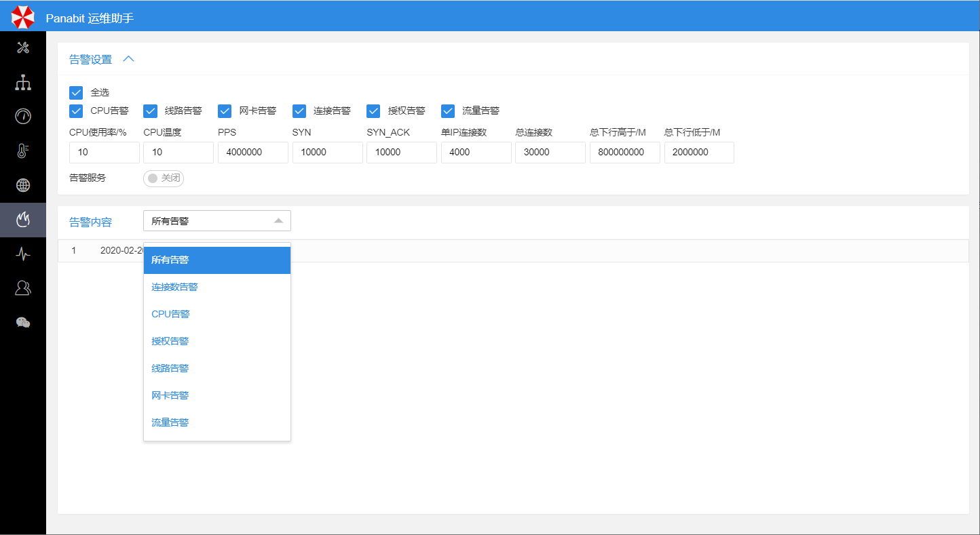Collapse the 告警设置 section chevron
The width and height of the screenshot is (980, 535).
[x=128, y=59]
